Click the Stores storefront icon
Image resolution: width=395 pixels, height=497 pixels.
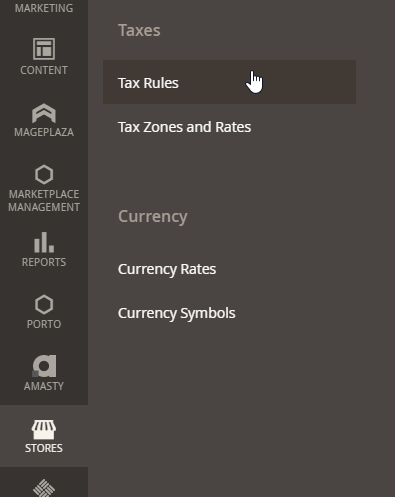[x=44, y=429]
